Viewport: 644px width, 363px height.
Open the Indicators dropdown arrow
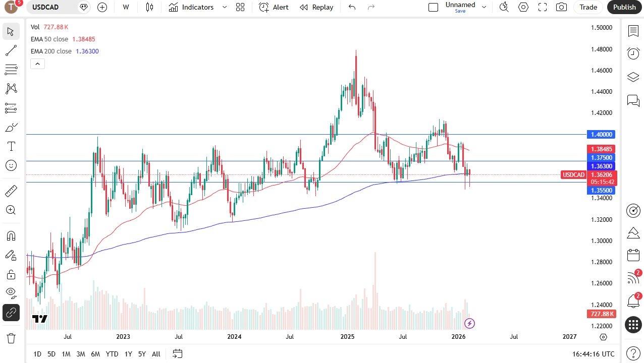coord(224,7)
